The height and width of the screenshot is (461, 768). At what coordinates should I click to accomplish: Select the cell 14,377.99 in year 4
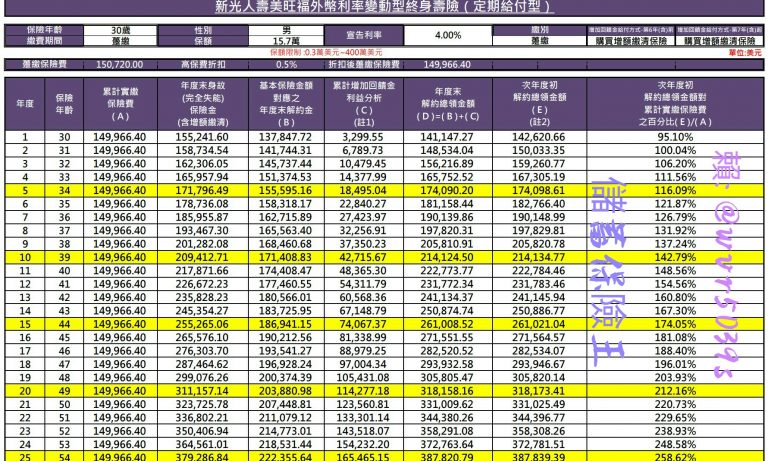point(363,177)
